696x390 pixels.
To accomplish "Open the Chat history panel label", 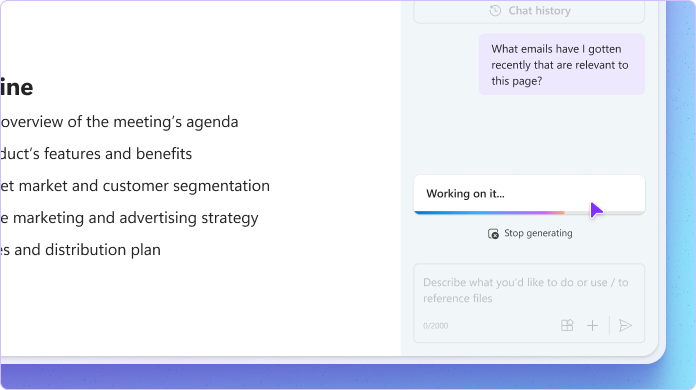I will tap(539, 11).
